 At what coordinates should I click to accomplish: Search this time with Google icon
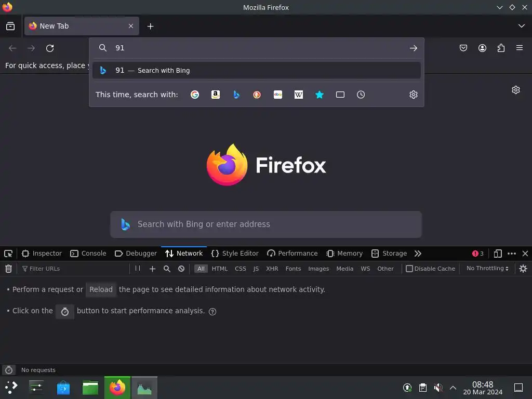pos(195,95)
